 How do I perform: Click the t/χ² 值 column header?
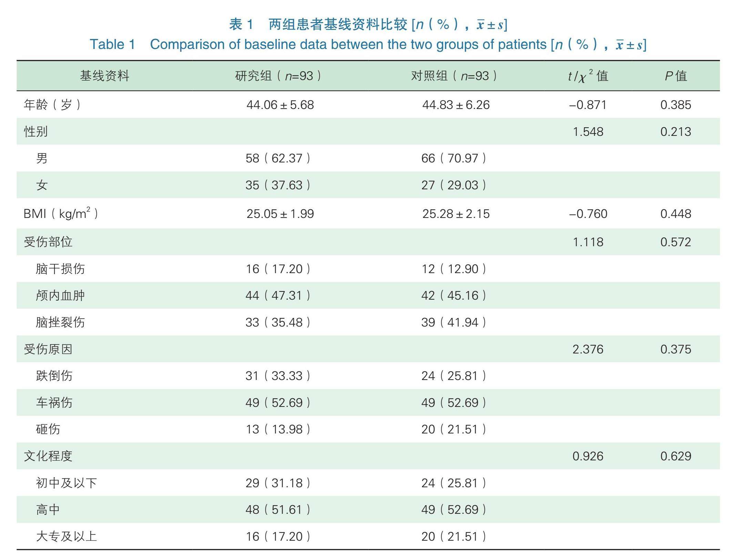click(x=588, y=76)
